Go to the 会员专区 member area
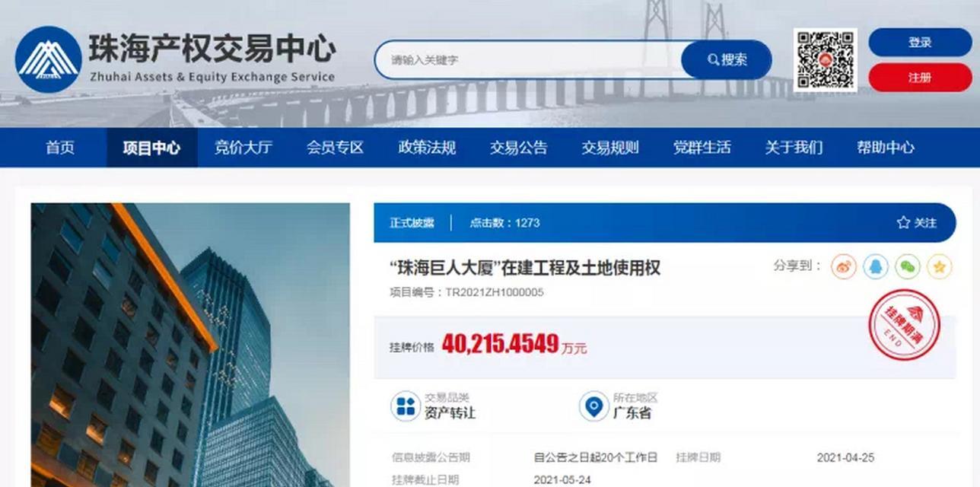 coord(335,148)
